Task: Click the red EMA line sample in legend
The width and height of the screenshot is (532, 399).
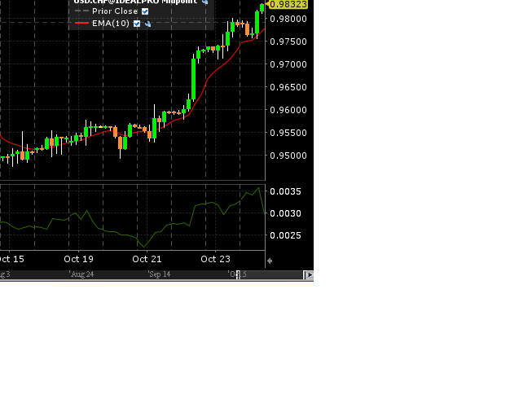Action: coord(81,23)
